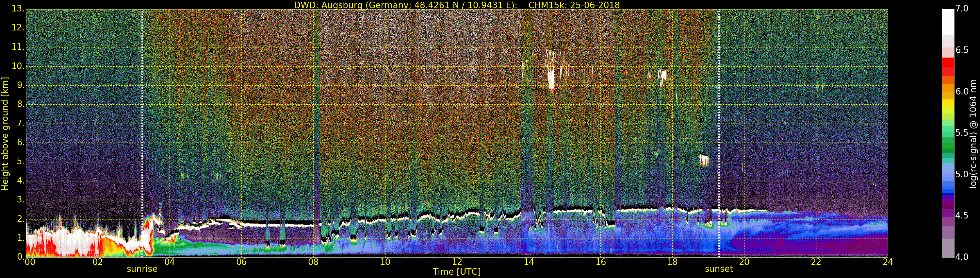This screenshot has width=980, height=278.
Task: Click the "00" time axis tick label
Action: pos(30,262)
